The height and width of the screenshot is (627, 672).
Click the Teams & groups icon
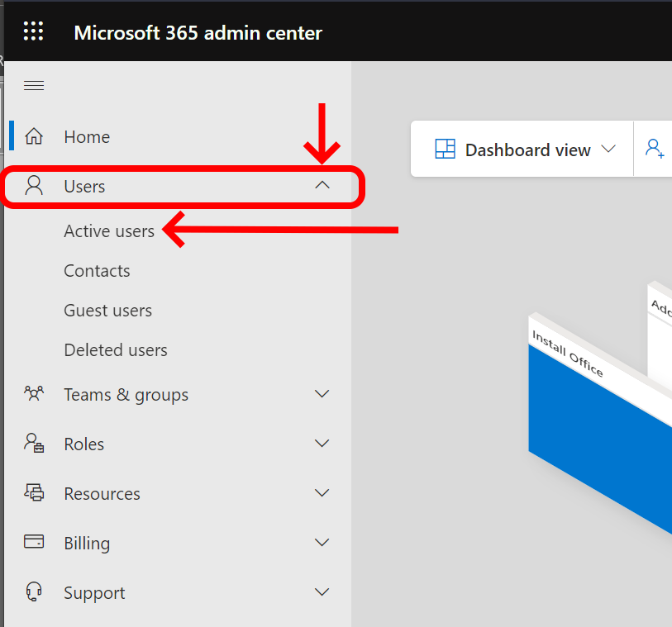tap(34, 394)
